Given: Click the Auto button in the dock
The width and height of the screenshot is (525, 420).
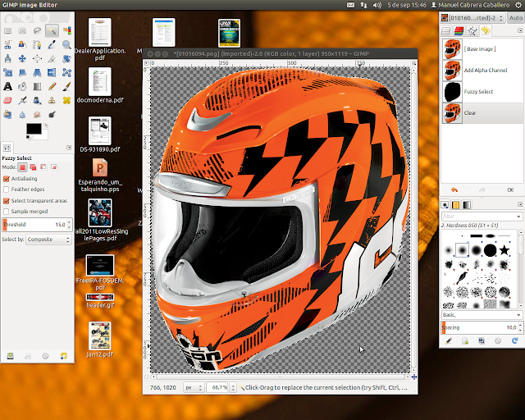Looking at the screenshot, I should click(516, 18).
